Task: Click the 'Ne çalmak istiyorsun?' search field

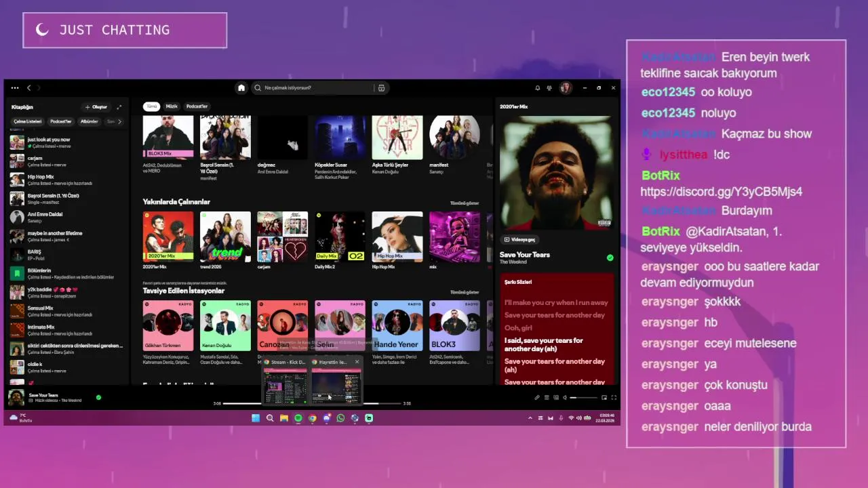Action: (312, 88)
